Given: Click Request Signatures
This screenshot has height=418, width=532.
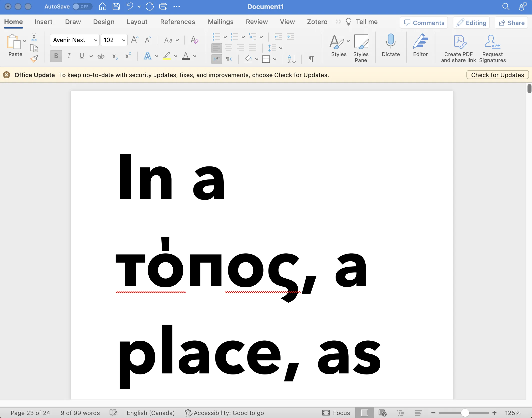Looking at the screenshot, I should point(492,48).
